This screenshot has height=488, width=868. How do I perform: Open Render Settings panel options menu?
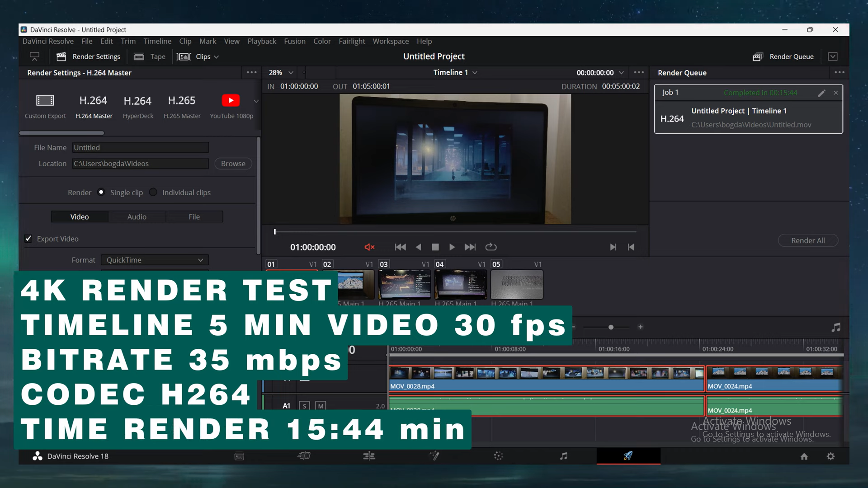(252, 72)
